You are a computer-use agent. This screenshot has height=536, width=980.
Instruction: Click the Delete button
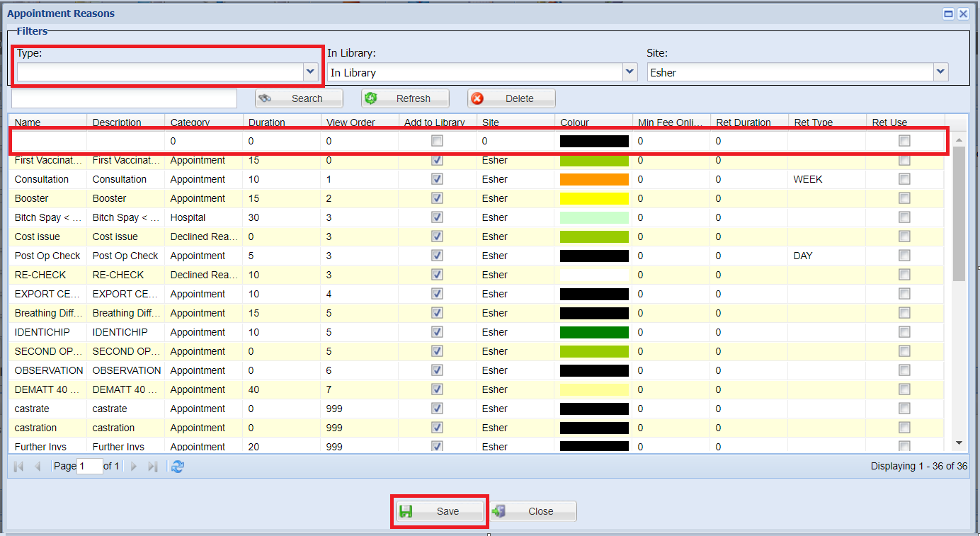(x=511, y=98)
